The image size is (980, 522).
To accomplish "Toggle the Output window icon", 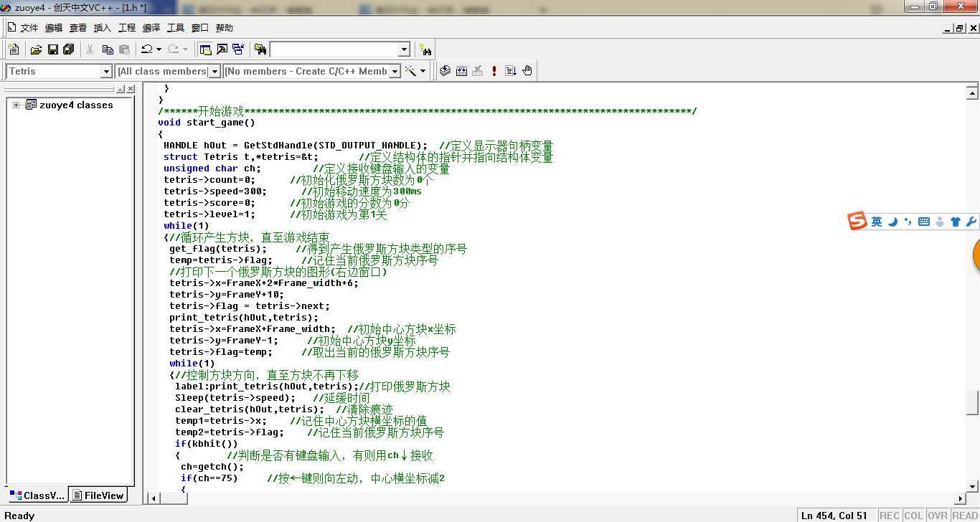I will click(222, 49).
